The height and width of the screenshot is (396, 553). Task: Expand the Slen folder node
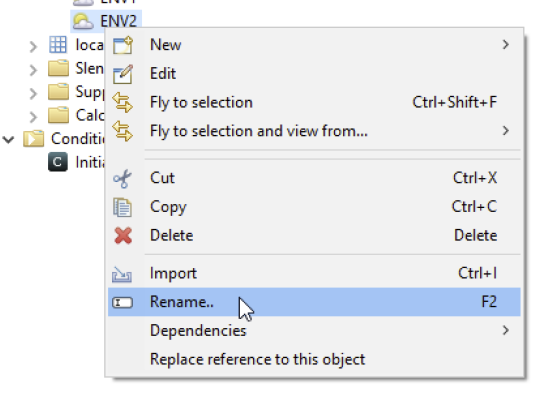33,69
